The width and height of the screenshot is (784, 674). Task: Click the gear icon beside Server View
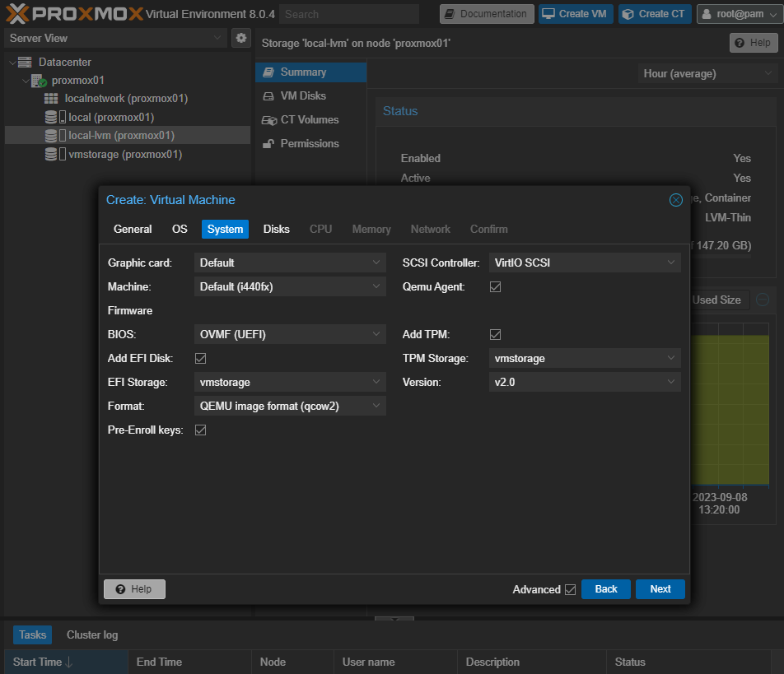(240, 38)
